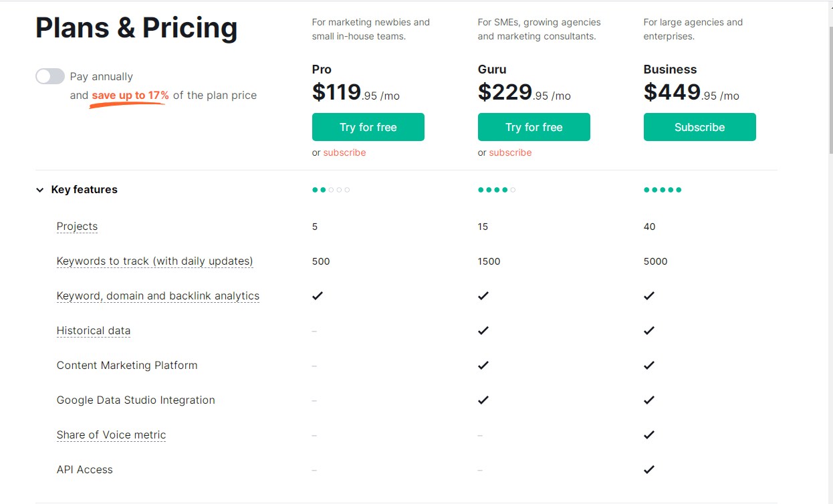The height and width of the screenshot is (504, 833).
Task: Toggle the Pay annually switch
Action: (x=50, y=76)
